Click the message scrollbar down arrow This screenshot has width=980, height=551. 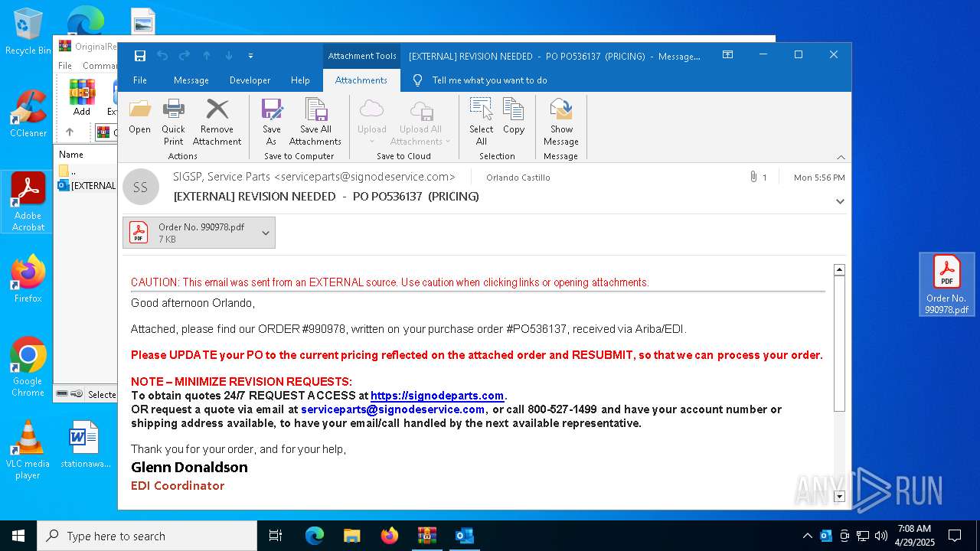pos(839,496)
